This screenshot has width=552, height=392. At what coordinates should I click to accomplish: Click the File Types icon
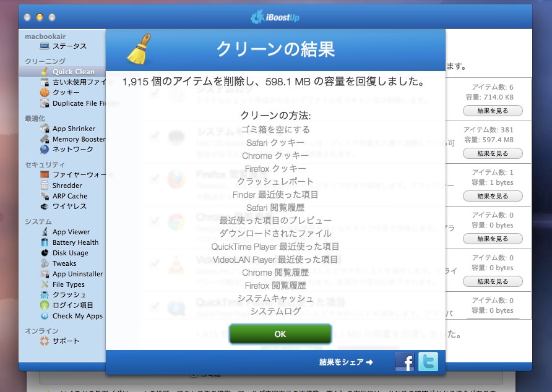click(45, 284)
